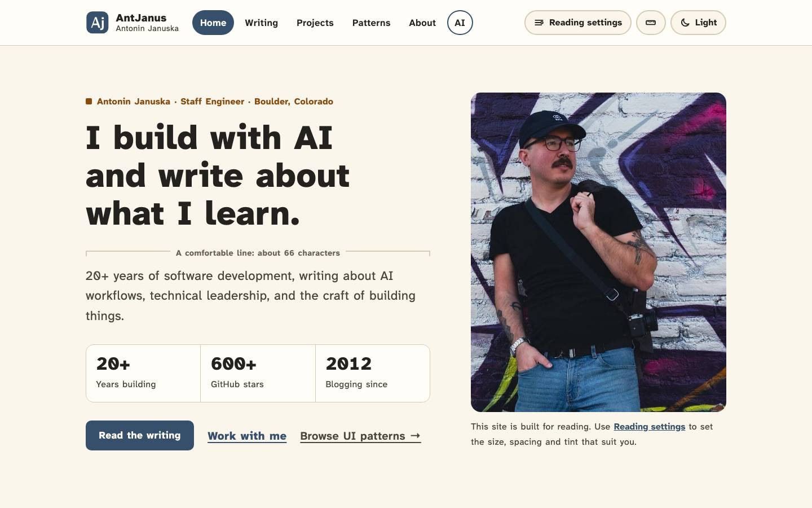Go to the Home tab
Image resolution: width=812 pixels, height=508 pixels.
(213, 23)
